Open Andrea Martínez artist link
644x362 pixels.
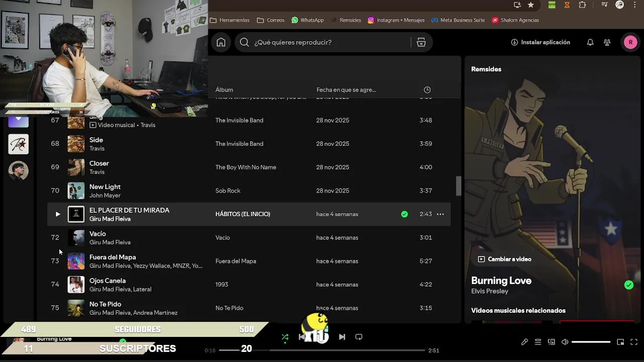(x=155, y=313)
